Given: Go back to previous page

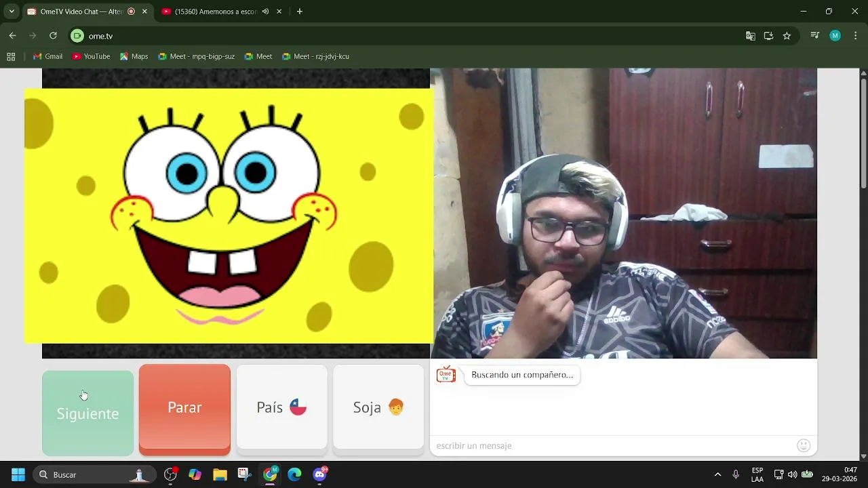Looking at the screenshot, I should tap(12, 36).
